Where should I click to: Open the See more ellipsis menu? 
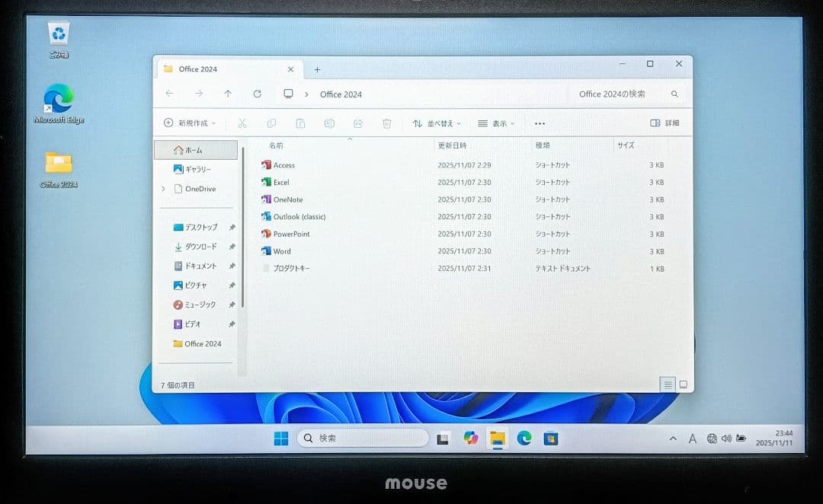(x=540, y=123)
